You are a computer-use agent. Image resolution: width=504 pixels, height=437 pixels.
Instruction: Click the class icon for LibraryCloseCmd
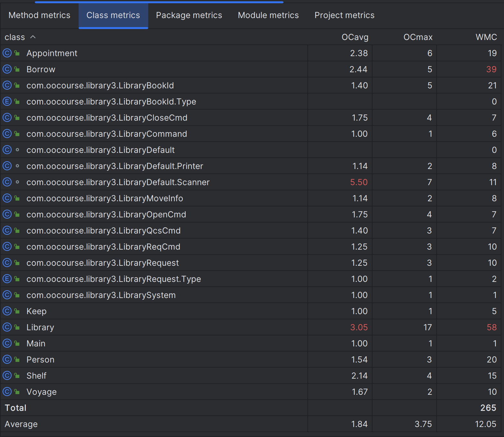[7, 117]
